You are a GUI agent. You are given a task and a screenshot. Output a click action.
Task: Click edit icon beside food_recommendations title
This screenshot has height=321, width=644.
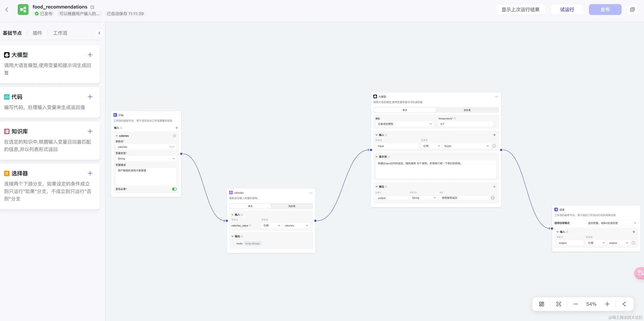point(92,7)
